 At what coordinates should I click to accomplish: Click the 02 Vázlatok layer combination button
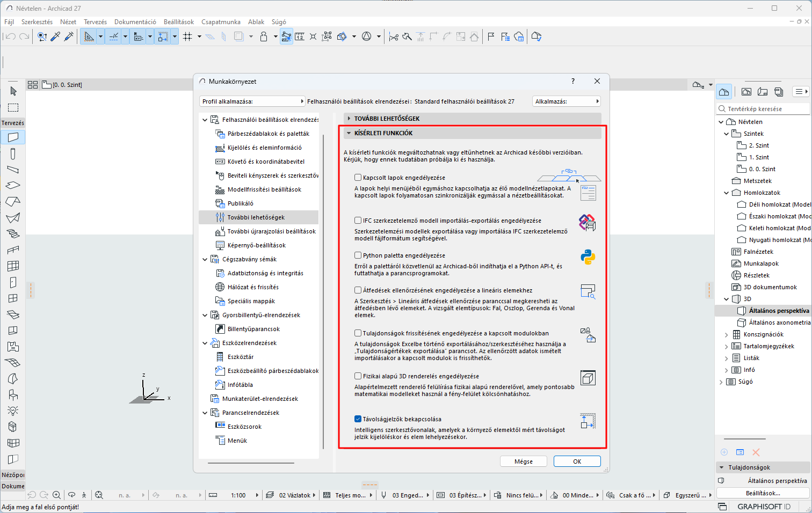tap(291, 495)
